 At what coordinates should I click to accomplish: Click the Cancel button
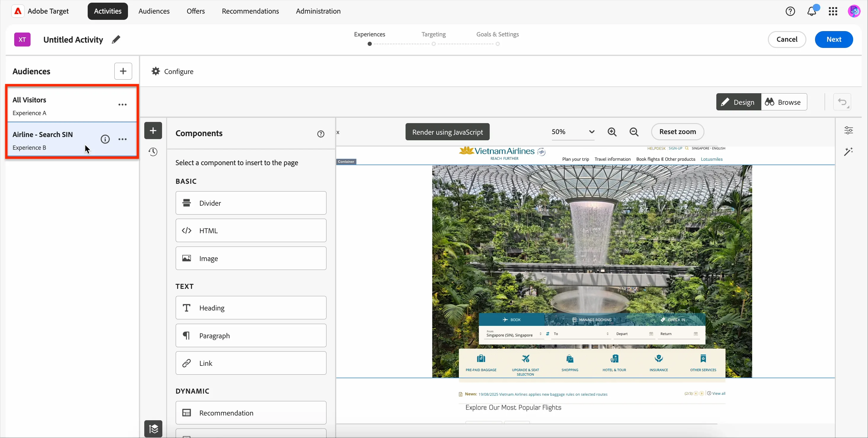click(x=787, y=39)
